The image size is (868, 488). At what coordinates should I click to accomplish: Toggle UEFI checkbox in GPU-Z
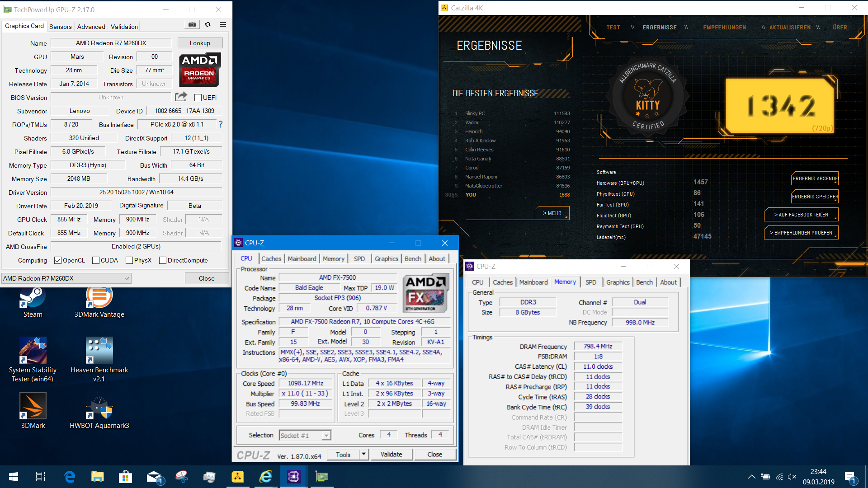coord(198,98)
